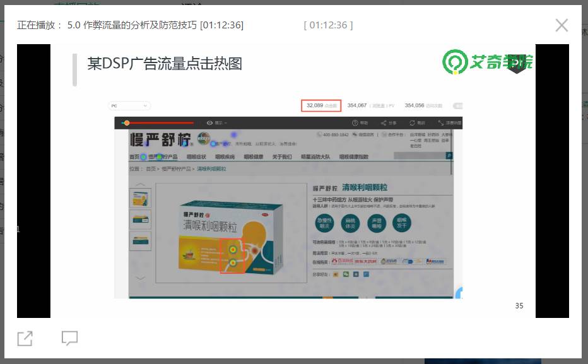Click the 清喉利咽颗粒 breadcrumb link

[x=211, y=168]
